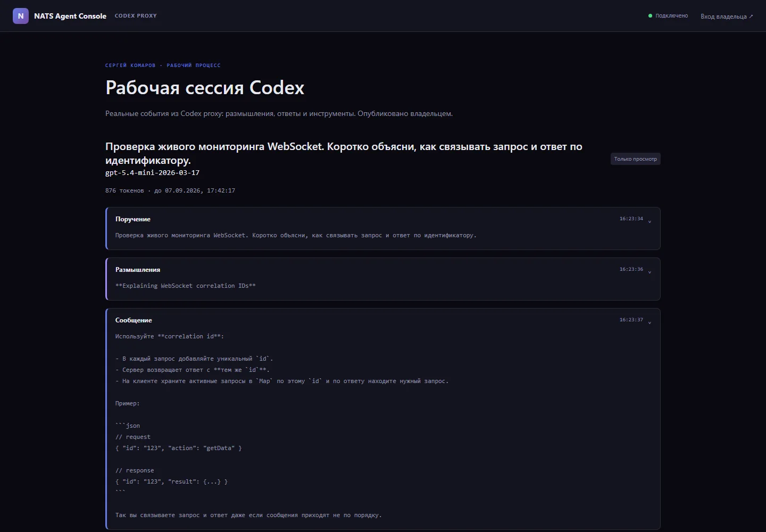Click the Explaining WebSocket correlation IDs text
Screen dimensions: 766x532
click(186, 286)
